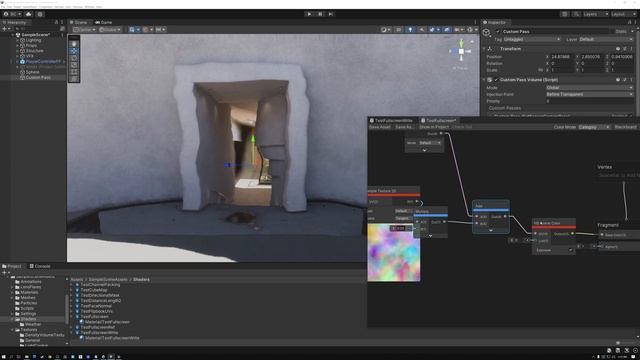The width and height of the screenshot is (640, 360).
Task: Click the Windows Start button
Action: click(3, 357)
